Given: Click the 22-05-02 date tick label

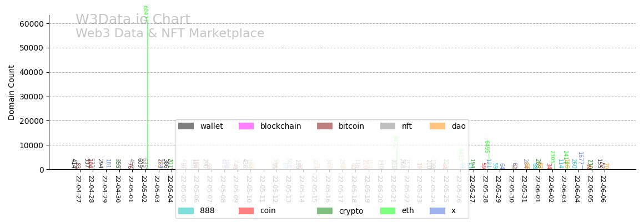Looking at the screenshot, I should point(143,189).
